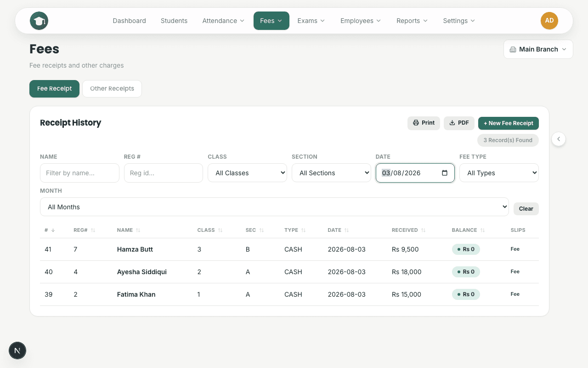Open the Main Branch selector

point(538,49)
